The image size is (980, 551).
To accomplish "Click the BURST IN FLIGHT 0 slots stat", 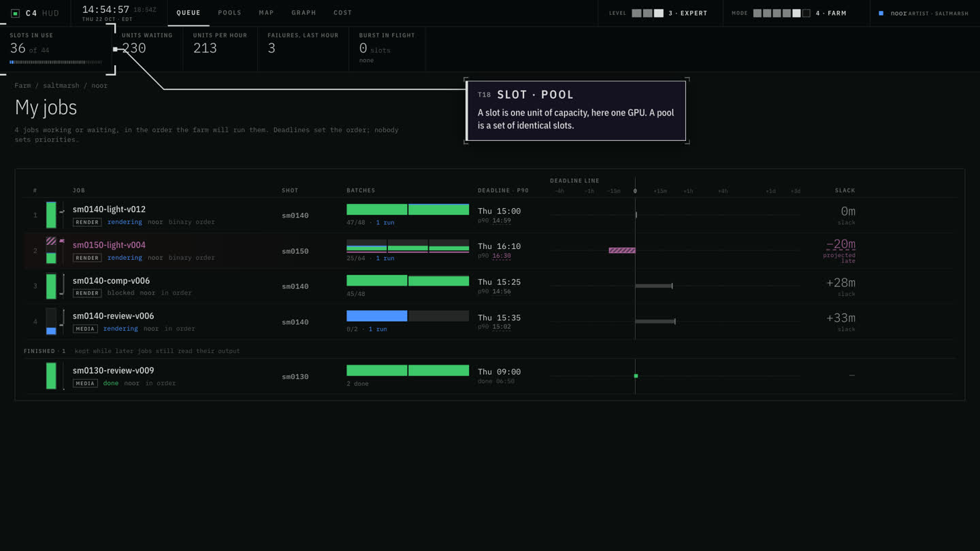I will [x=387, y=49].
